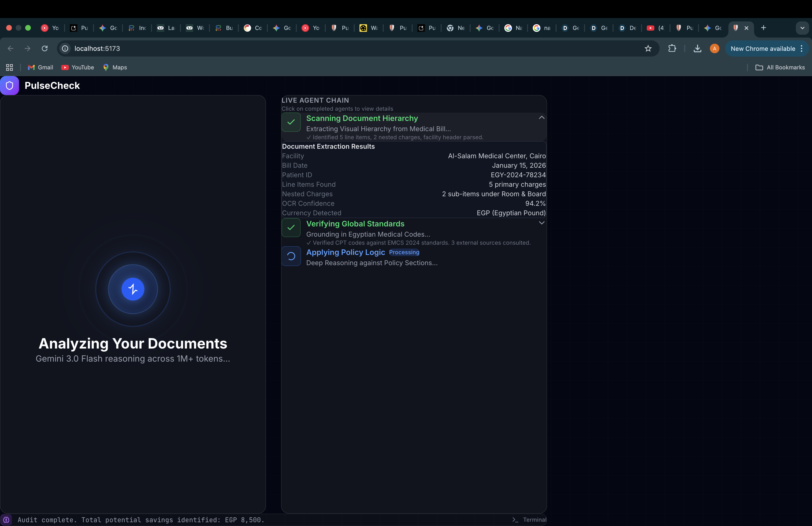Click the green checkmark beside Verifying Global Standards

coord(291,228)
